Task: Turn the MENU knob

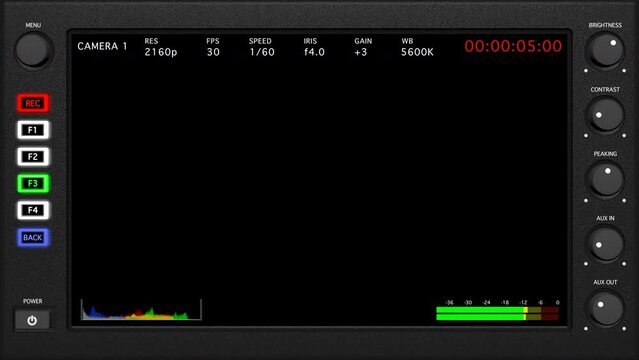Action: coord(33,50)
